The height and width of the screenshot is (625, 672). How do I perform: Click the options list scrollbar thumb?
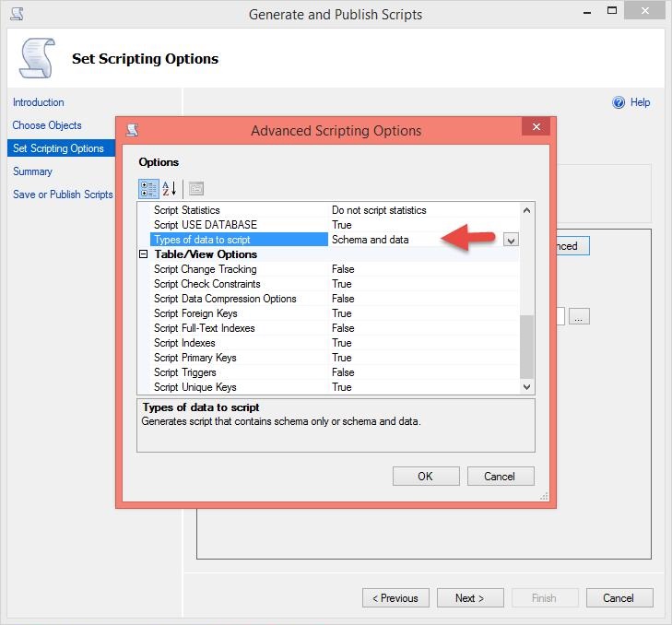click(x=526, y=347)
